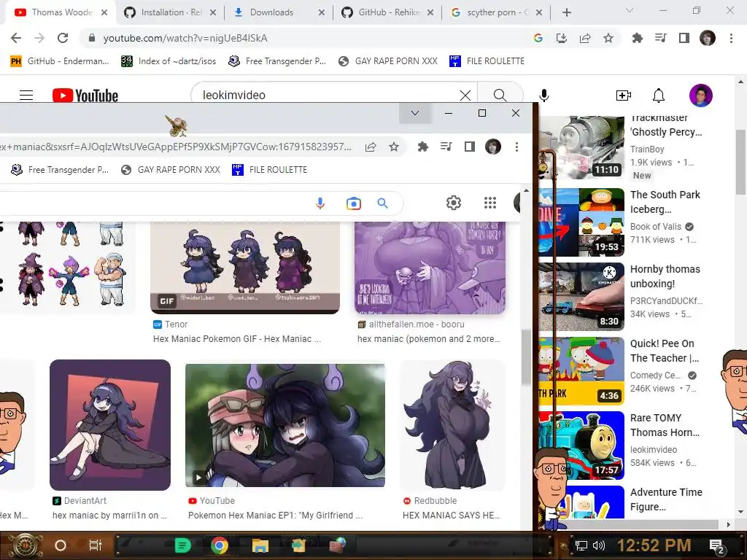
Task: Open Google quick settings gear
Action: (x=454, y=203)
